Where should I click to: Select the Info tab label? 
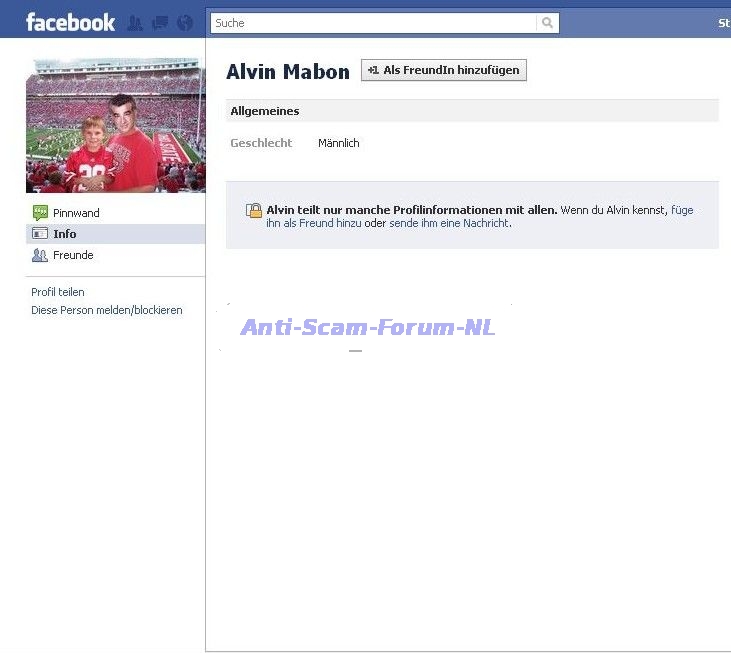(x=65, y=234)
